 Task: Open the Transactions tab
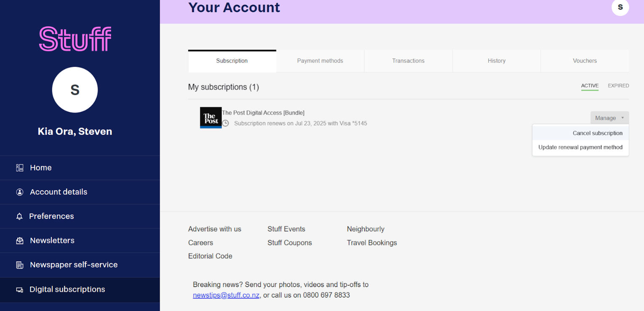(408, 61)
